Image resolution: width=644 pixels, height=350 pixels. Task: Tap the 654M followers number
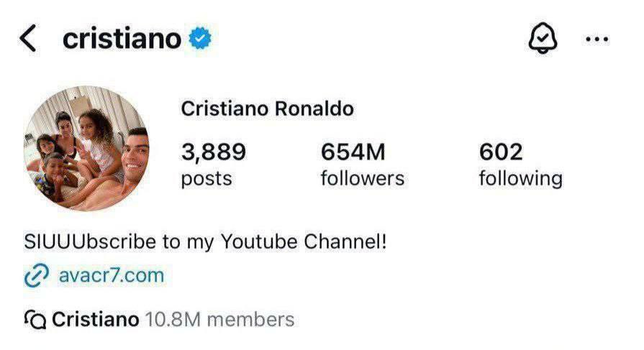tap(353, 152)
